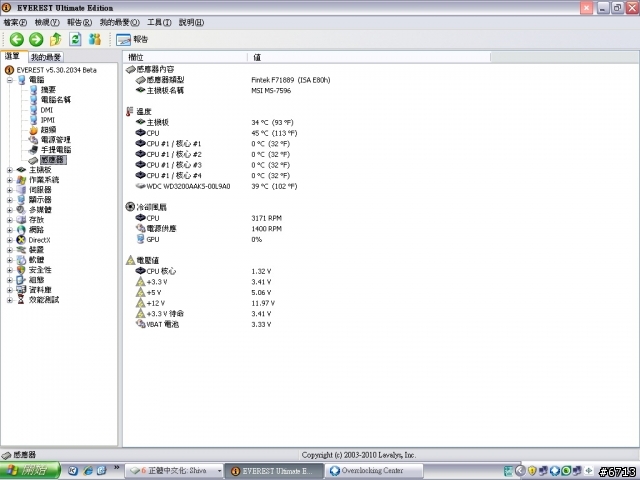
Task: Open the Report (報告) toolbar button
Action: [x=132, y=40]
